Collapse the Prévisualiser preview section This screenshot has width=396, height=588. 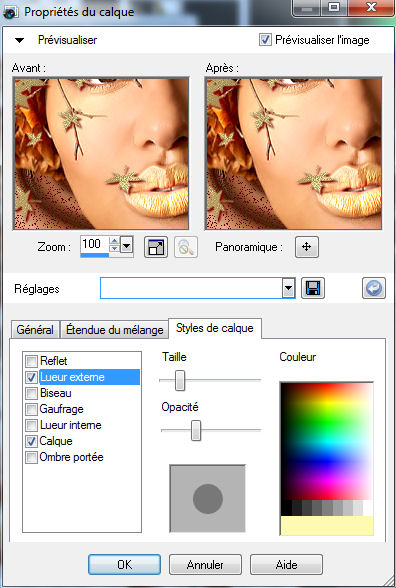coord(19,40)
